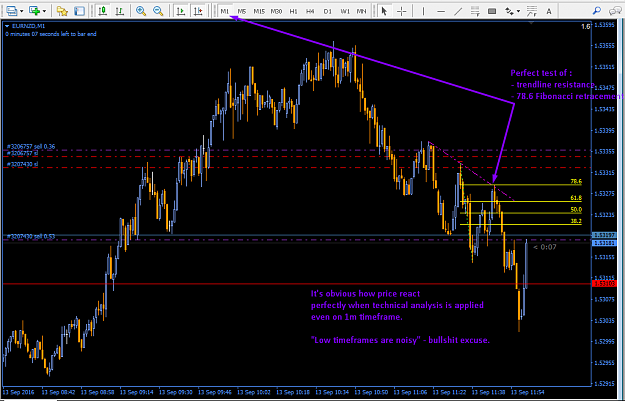625x401 pixels.
Task: Click the red 1.53103 price tag
Action: tap(605, 284)
